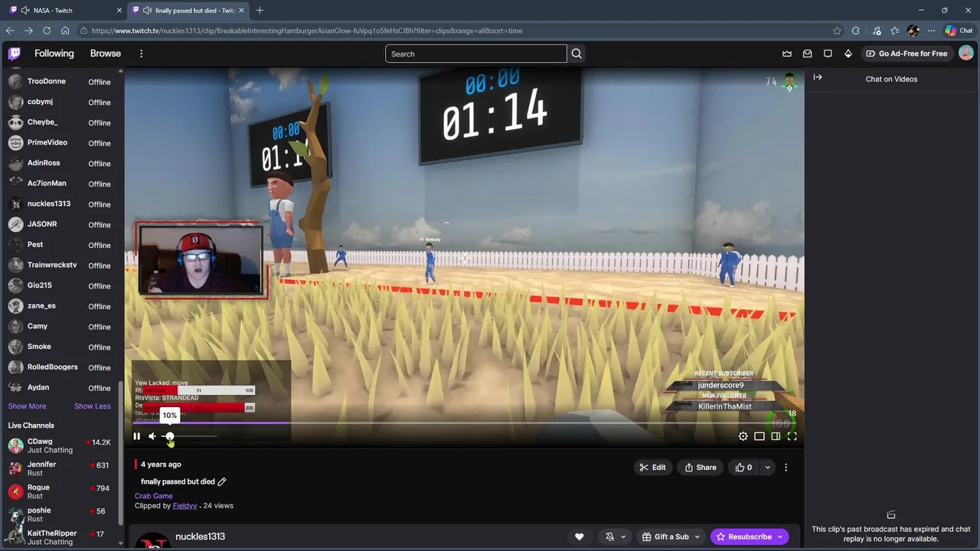Open live channel CDawg Just Chatting
The image size is (980, 551).
60,445
